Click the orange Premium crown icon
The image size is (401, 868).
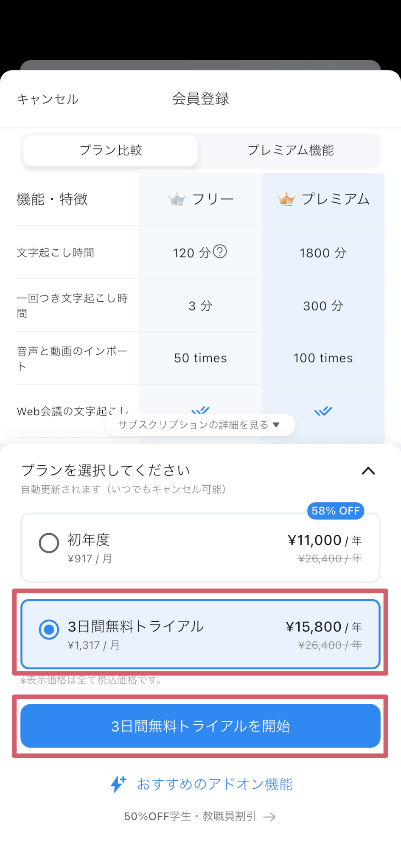tap(286, 199)
